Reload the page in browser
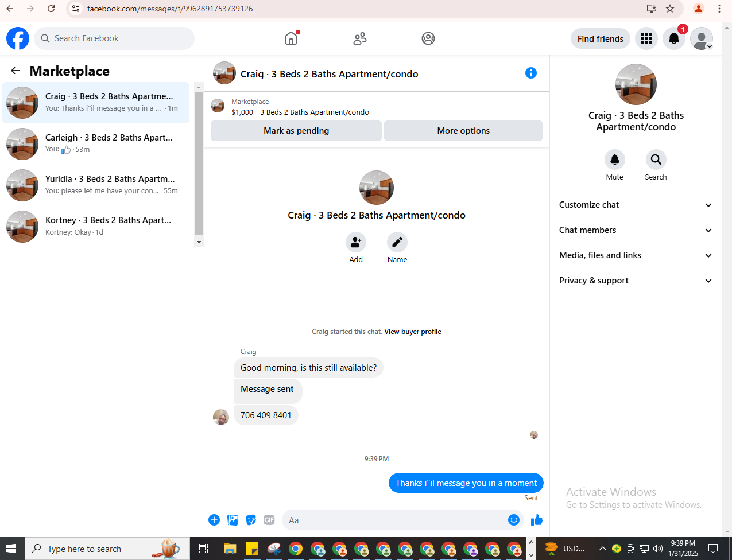The image size is (732, 560). pos(51,9)
